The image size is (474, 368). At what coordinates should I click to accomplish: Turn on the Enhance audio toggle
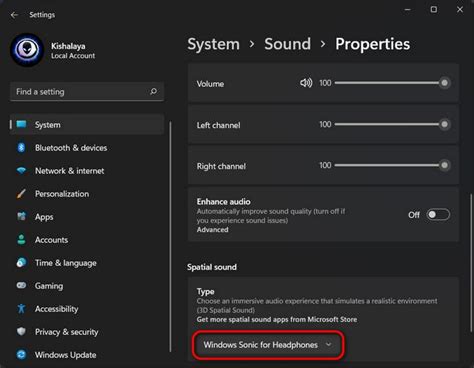pos(438,215)
